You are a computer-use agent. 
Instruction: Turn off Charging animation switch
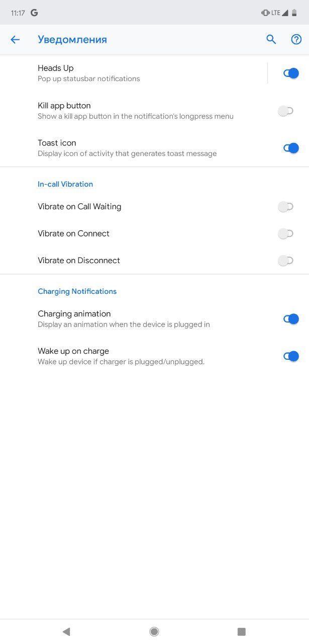(291, 319)
